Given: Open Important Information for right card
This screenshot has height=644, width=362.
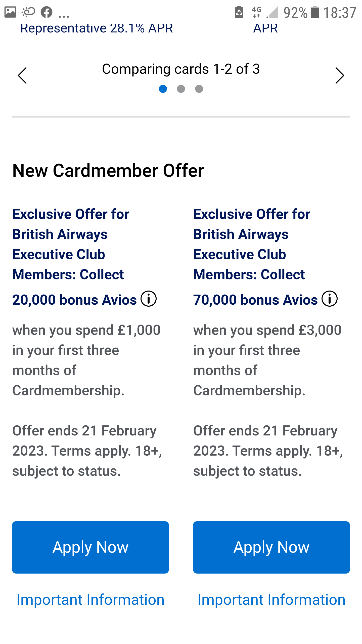Looking at the screenshot, I should point(271,600).
